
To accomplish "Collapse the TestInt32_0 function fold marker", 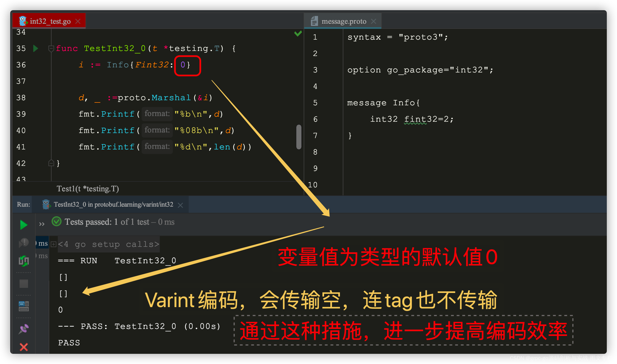I will point(51,48).
